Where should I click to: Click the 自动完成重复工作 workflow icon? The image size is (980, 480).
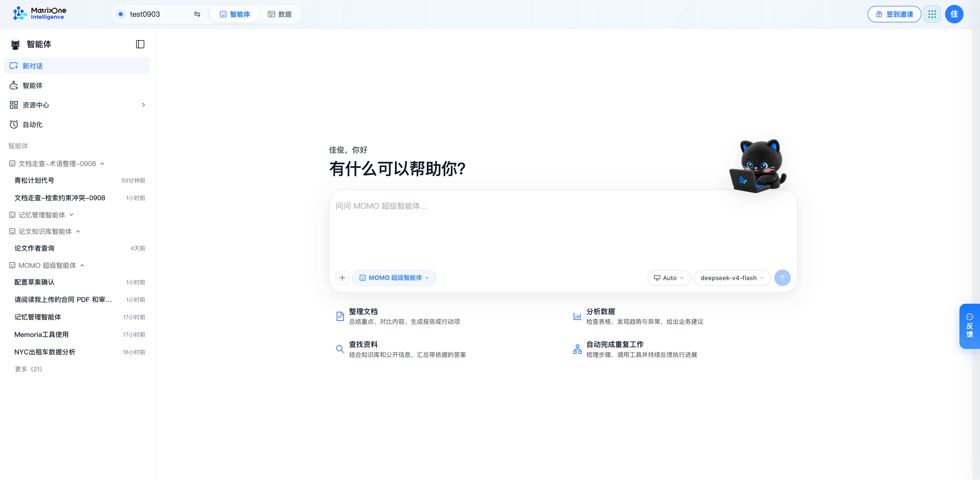pos(577,349)
